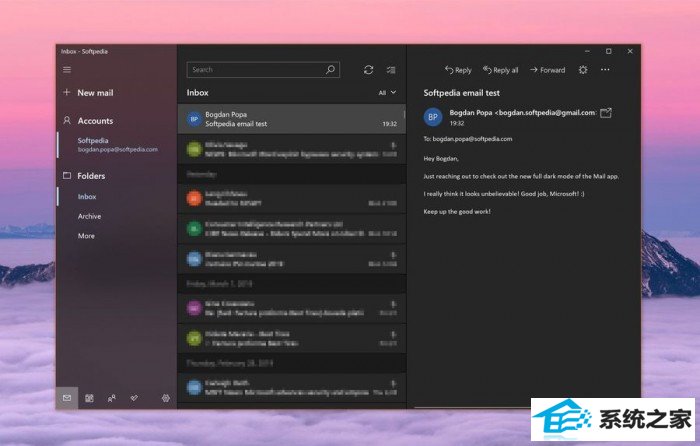Click the Reply arrow button
700x446 pixels.
click(458, 70)
